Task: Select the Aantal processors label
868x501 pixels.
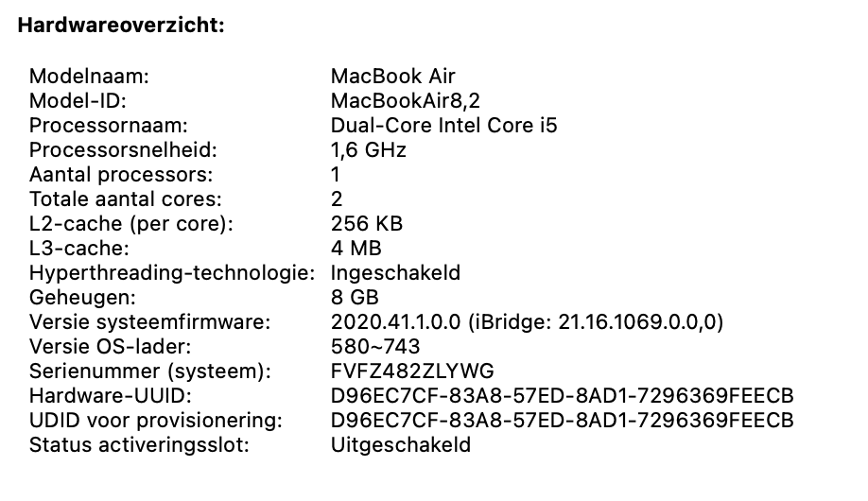Action: [x=121, y=175]
